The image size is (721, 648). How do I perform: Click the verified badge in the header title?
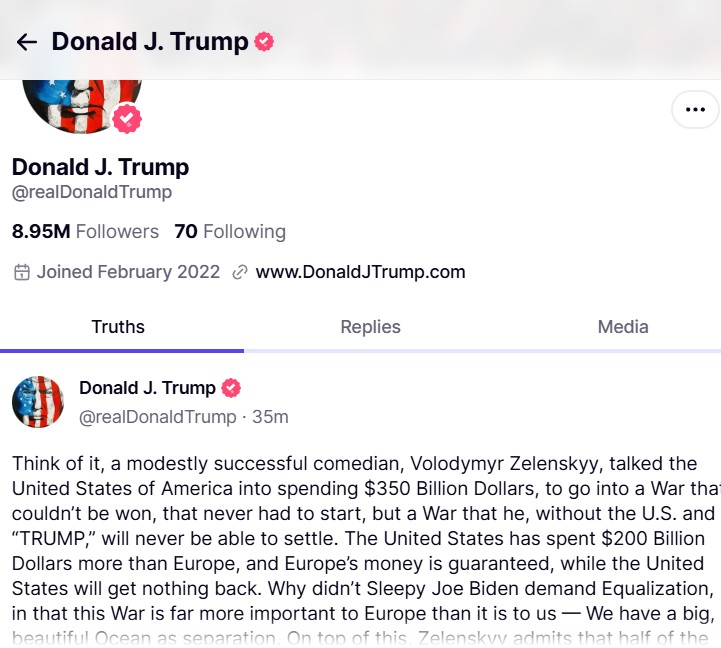coord(264,41)
